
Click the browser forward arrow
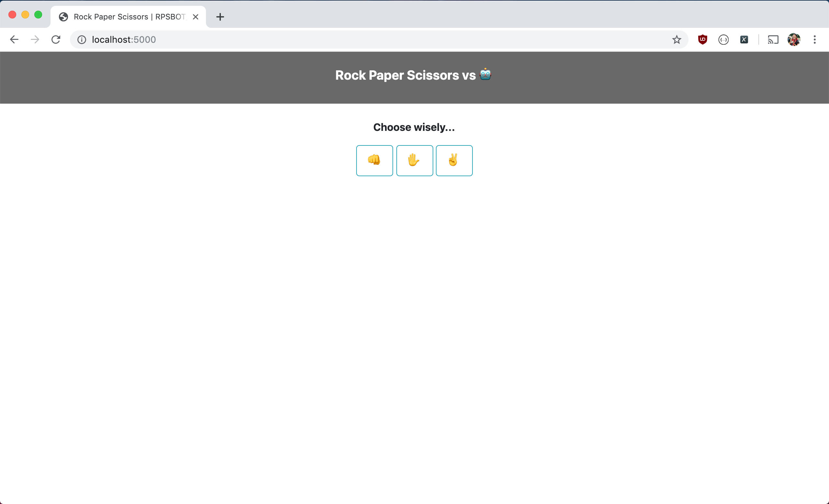tap(35, 40)
